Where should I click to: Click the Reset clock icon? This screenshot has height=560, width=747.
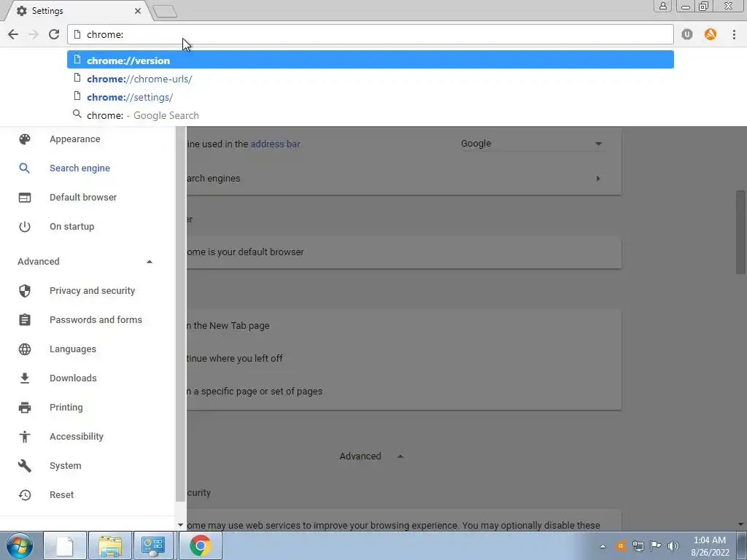pyautogui.click(x=25, y=495)
